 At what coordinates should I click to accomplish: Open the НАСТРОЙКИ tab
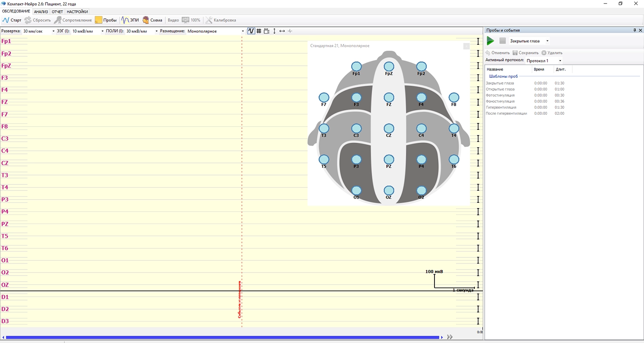(x=77, y=12)
